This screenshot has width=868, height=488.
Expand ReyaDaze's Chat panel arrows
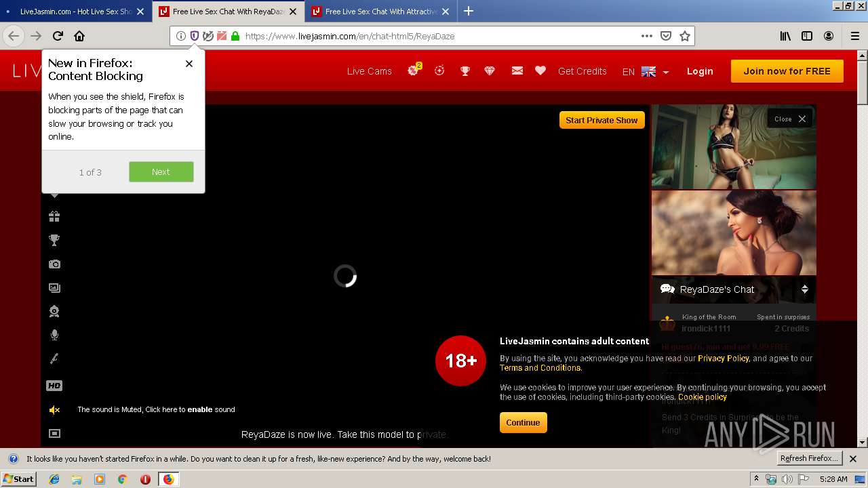(804, 289)
